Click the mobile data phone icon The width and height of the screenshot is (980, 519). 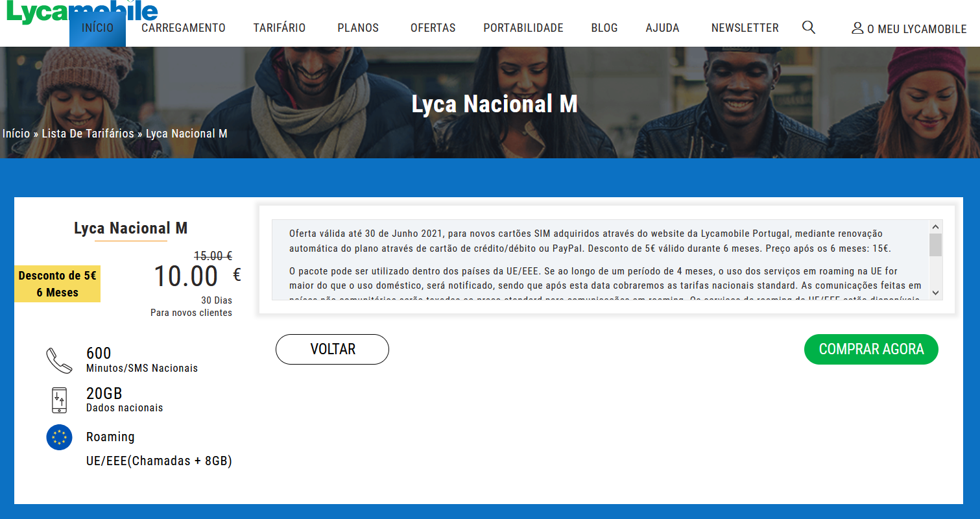tap(59, 400)
